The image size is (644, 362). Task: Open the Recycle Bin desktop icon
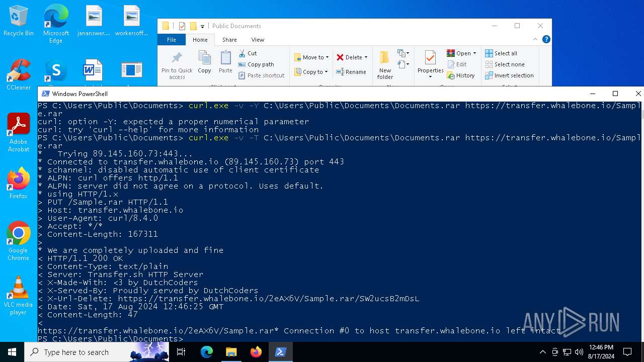tap(19, 21)
